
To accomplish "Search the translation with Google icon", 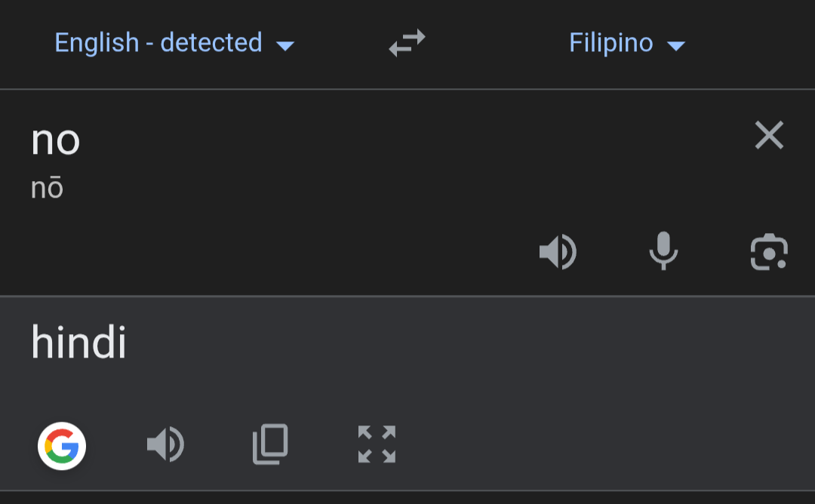I will 62,446.
